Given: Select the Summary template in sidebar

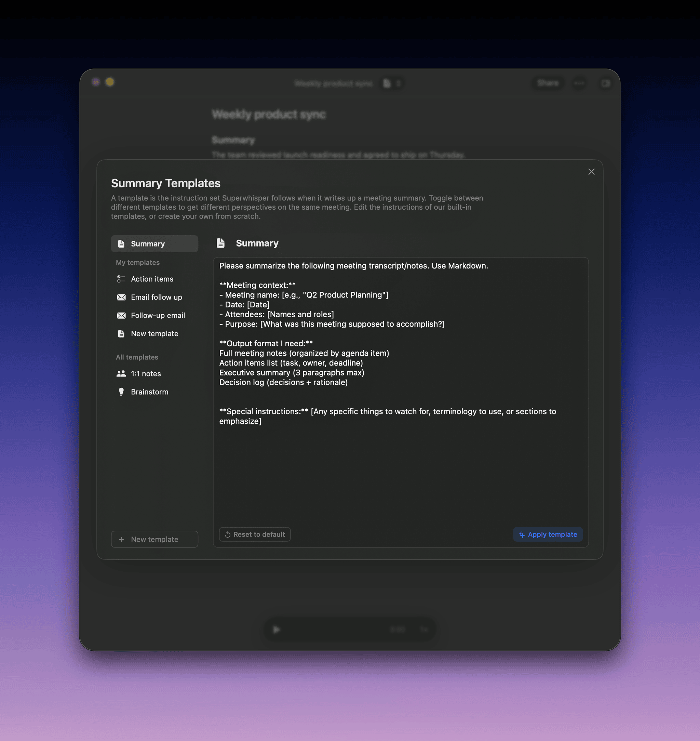Looking at the screenshot, I should (x=154, y=244).
